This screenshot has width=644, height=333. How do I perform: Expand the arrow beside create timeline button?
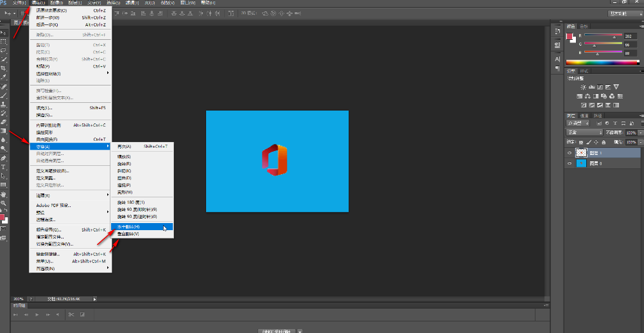pos(300,331)
